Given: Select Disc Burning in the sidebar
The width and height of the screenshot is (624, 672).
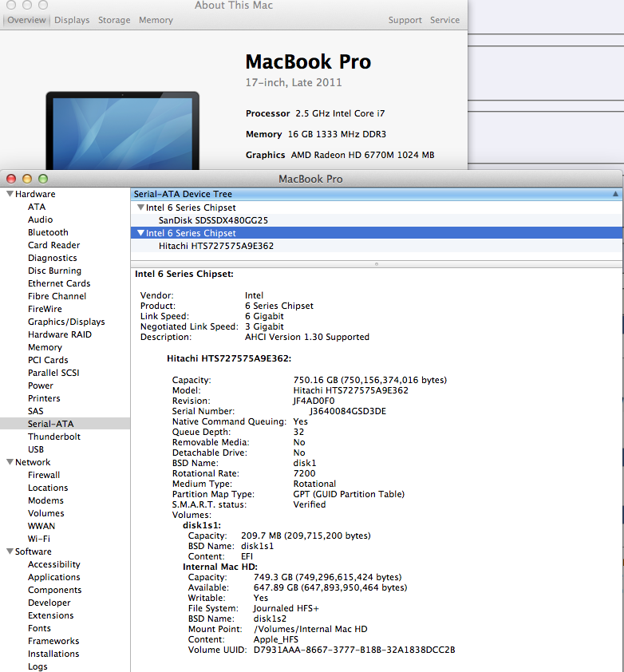Looking at the screenshot, I should (x=54, y=271).
